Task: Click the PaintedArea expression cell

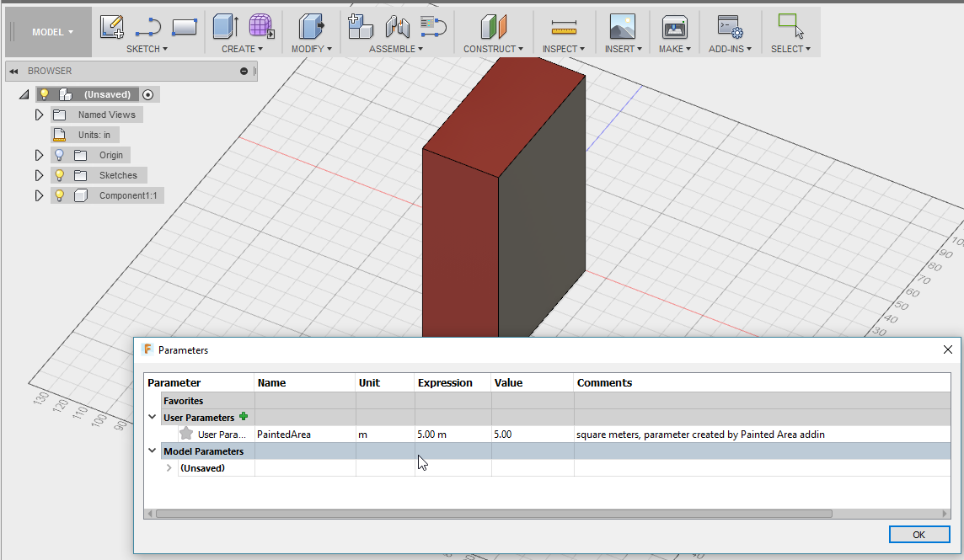Action: pos(453,435)
